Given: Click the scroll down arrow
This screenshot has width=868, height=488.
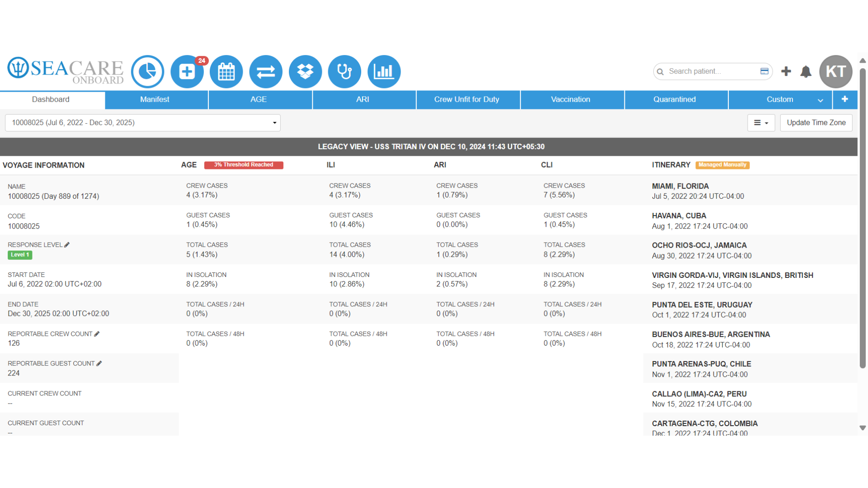Looking at the screenshot, I should (x=863, y=428).
